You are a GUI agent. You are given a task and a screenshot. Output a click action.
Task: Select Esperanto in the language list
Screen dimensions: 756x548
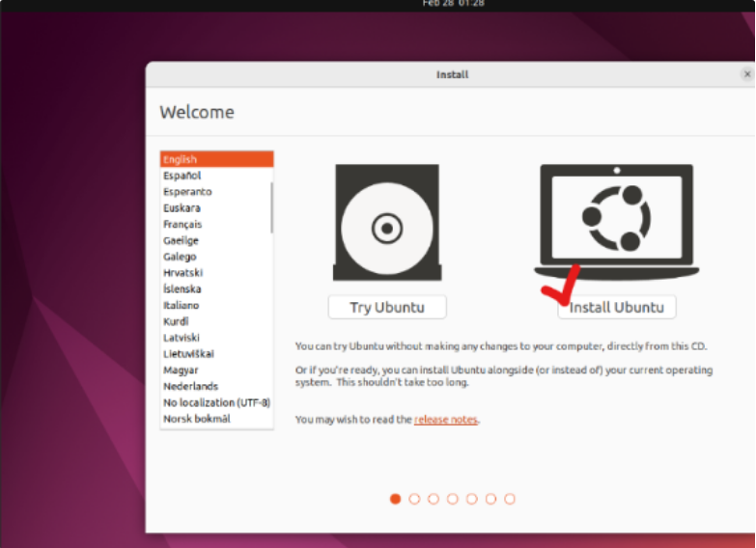point(215,192)
